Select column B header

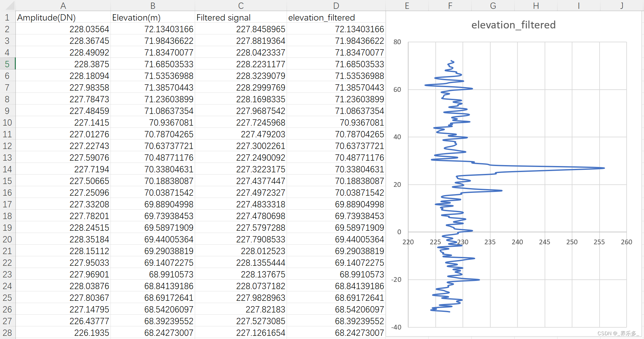(153, 5)
